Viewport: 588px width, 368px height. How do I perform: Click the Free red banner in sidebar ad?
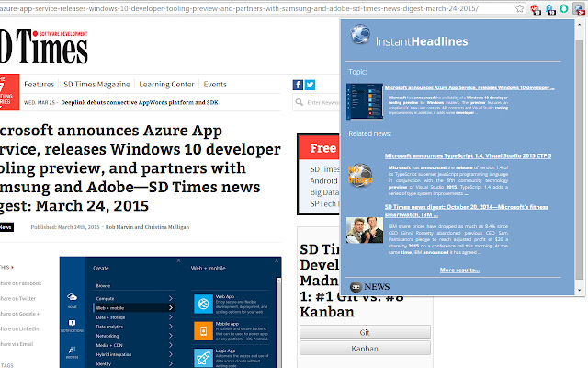[319, 148]
